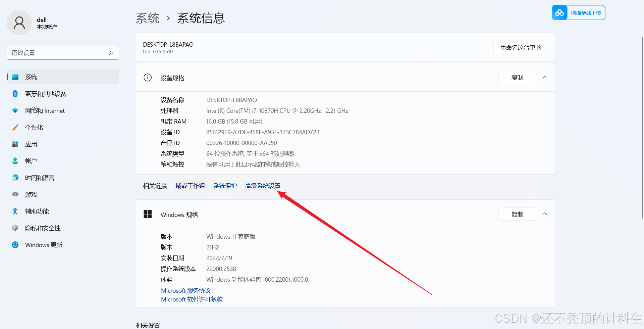Viewport: 644px width, 329px height.
Task: Open 辅助功能 settings category
Action: click(63, 211)
